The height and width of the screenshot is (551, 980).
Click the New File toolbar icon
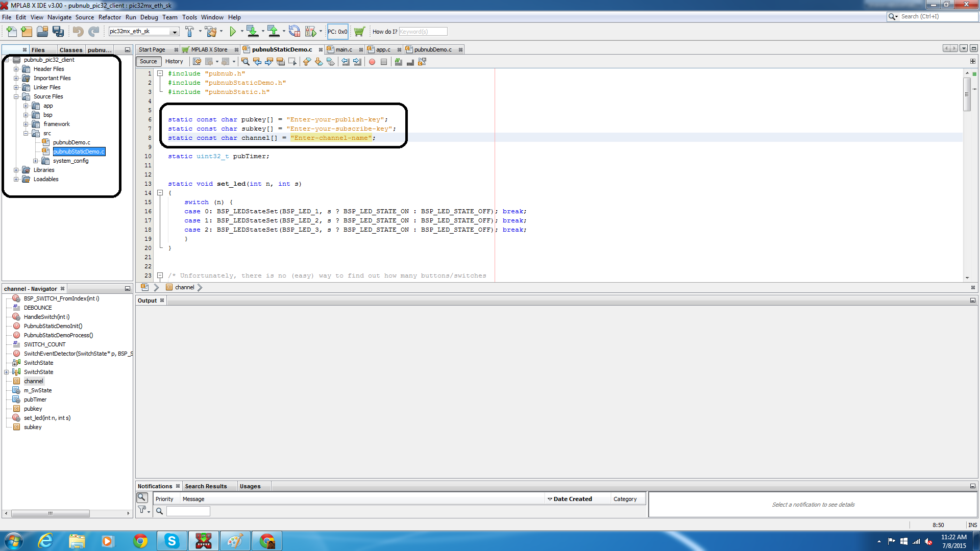11,32
